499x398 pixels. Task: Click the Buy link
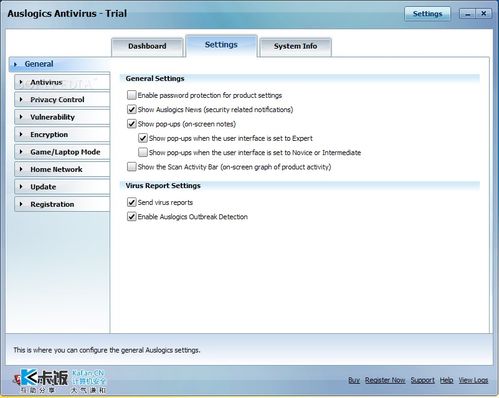[354, 380]
